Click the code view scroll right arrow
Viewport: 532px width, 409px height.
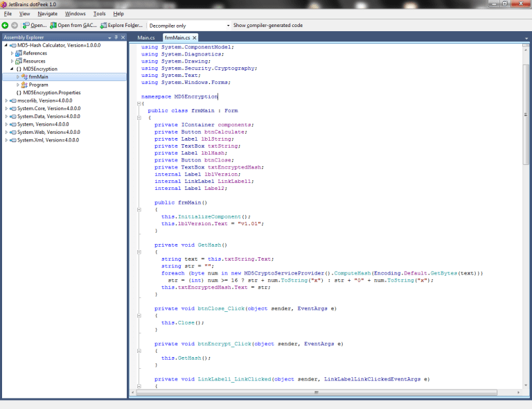[518, 392]
